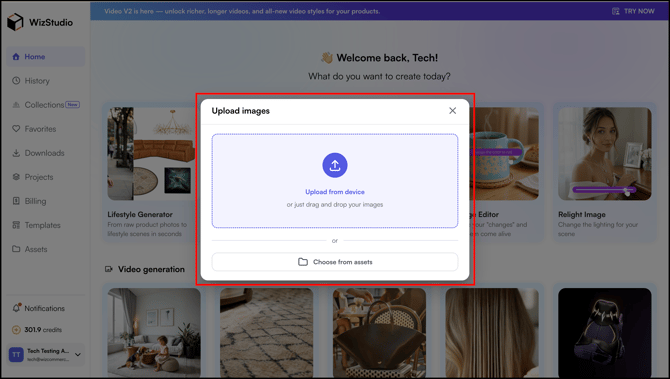Click the drag and drop upload area
670x379 pixels.
[x=335, y=181]
